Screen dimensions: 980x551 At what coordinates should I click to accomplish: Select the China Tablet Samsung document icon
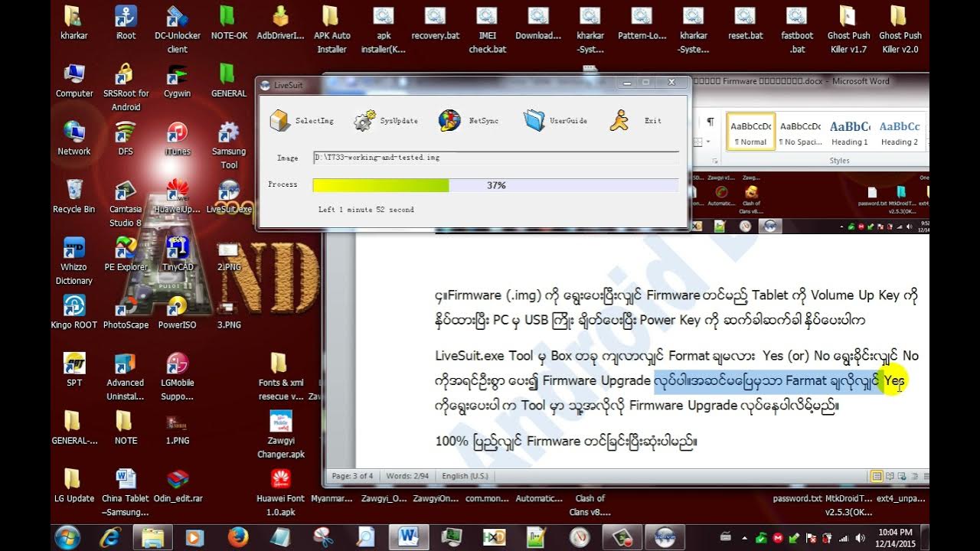point(126,492)
